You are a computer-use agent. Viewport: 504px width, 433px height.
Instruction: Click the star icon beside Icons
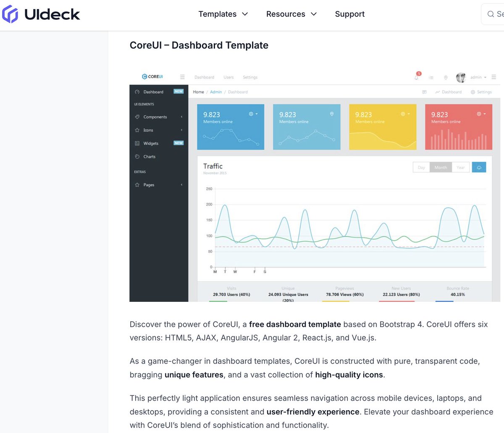pyautogui.click(x=137, y=130)
